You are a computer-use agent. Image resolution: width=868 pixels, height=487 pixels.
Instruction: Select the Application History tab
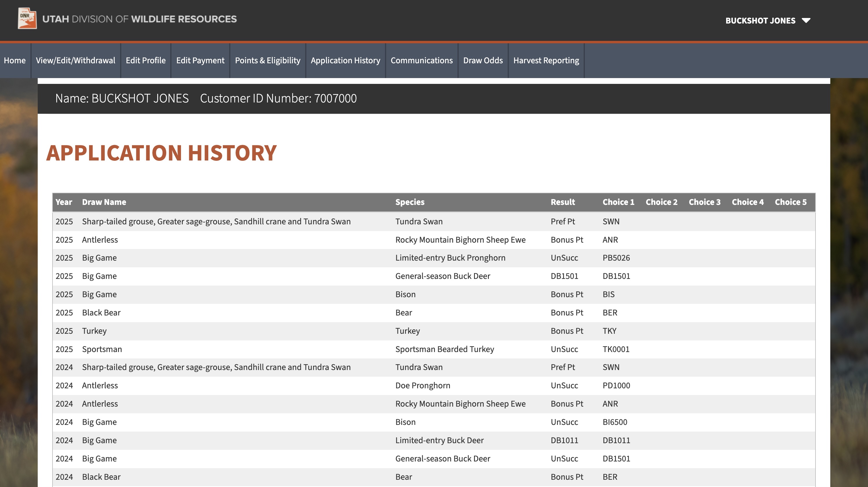(346, 60)
